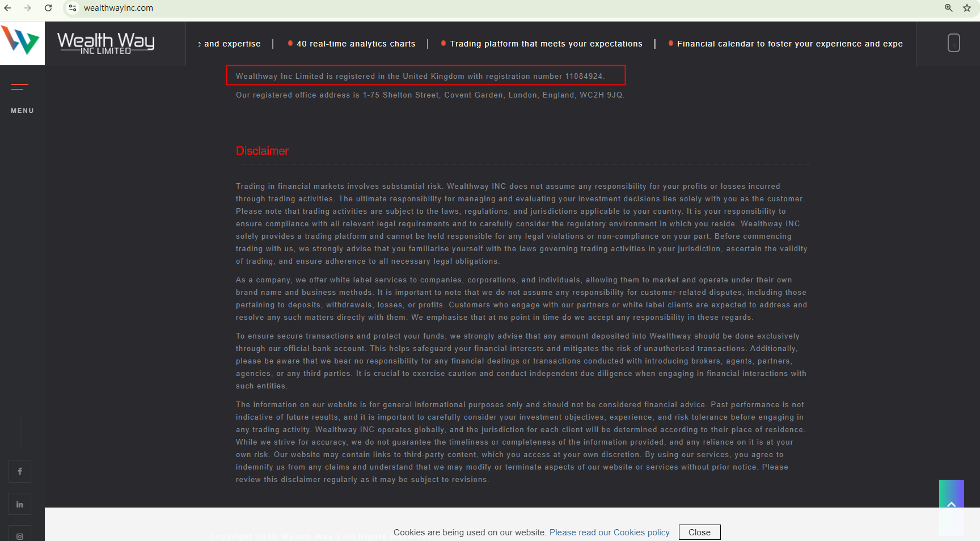Click the scroll-to-top arrow button
The image size is (980, 541).
coord(952,505)
